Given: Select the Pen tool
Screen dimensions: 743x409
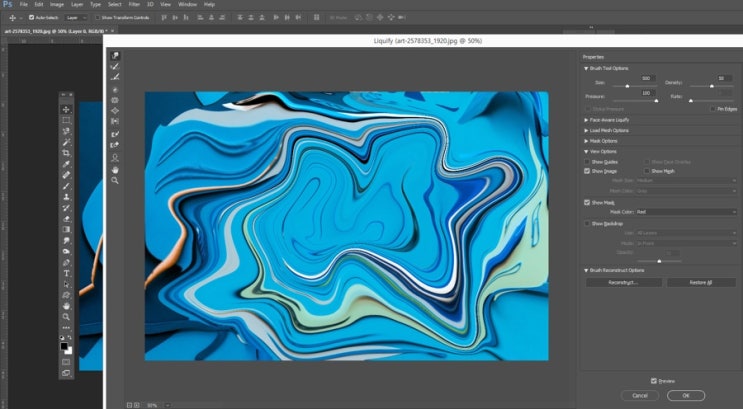Looking at the screenshot, I should [66, 262].
